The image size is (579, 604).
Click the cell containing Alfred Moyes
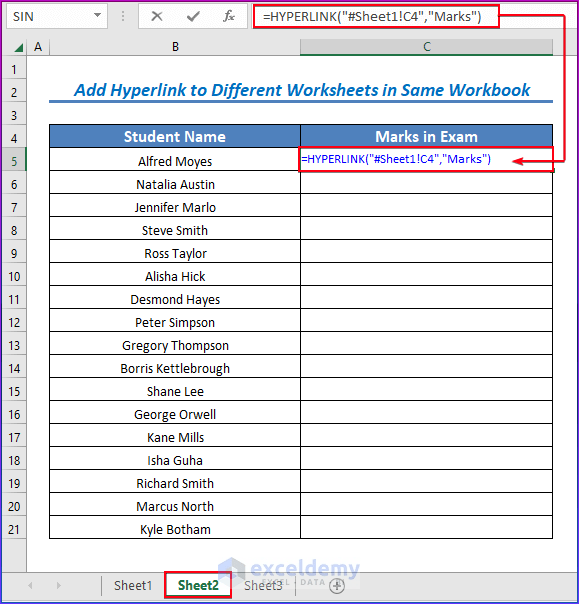coord(175,161)
